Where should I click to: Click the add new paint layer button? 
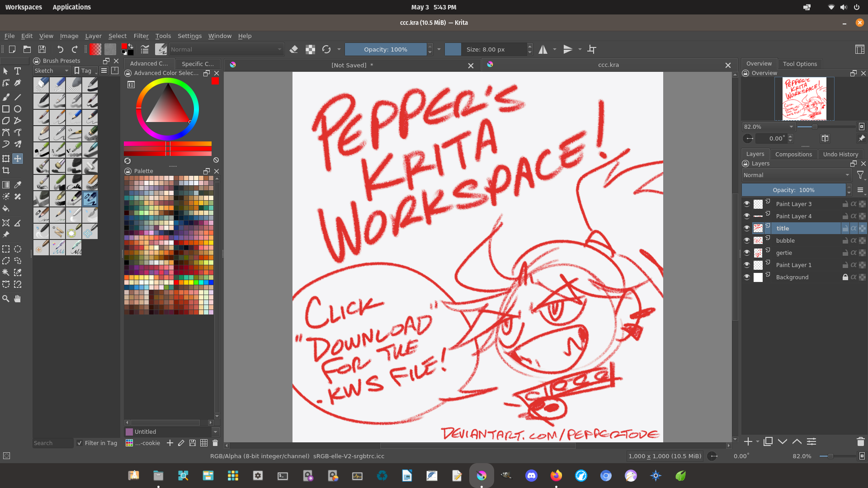tap(748, 441)
